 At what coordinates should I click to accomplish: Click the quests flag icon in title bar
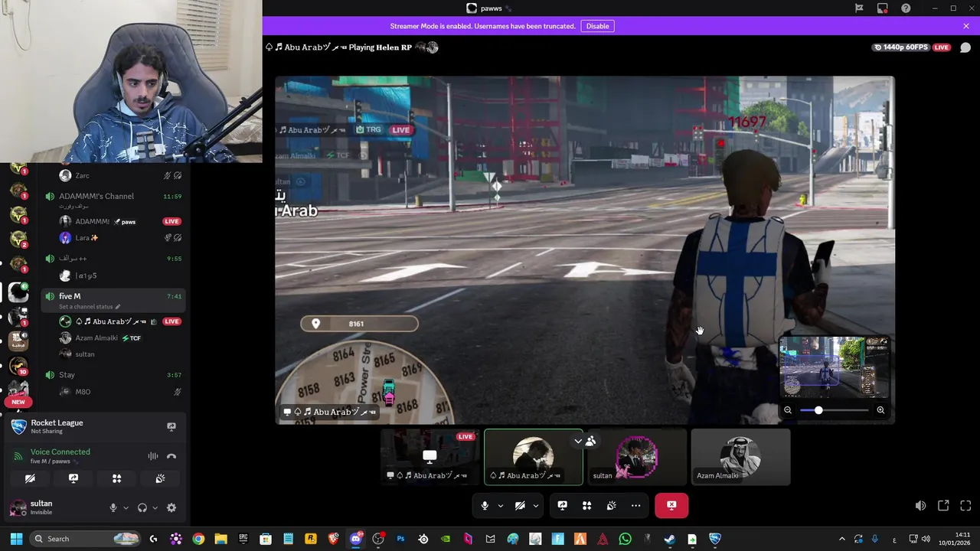[859, 8]
